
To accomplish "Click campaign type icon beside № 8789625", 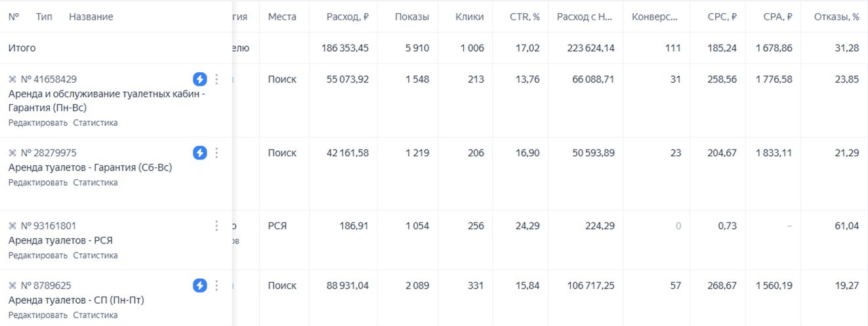I will pos(12,285).
